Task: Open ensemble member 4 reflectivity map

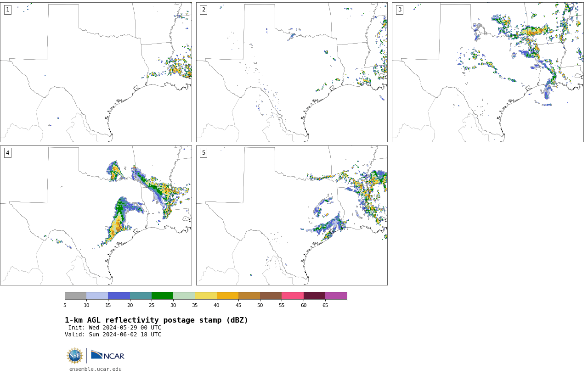Action: (x=96, y=215)
